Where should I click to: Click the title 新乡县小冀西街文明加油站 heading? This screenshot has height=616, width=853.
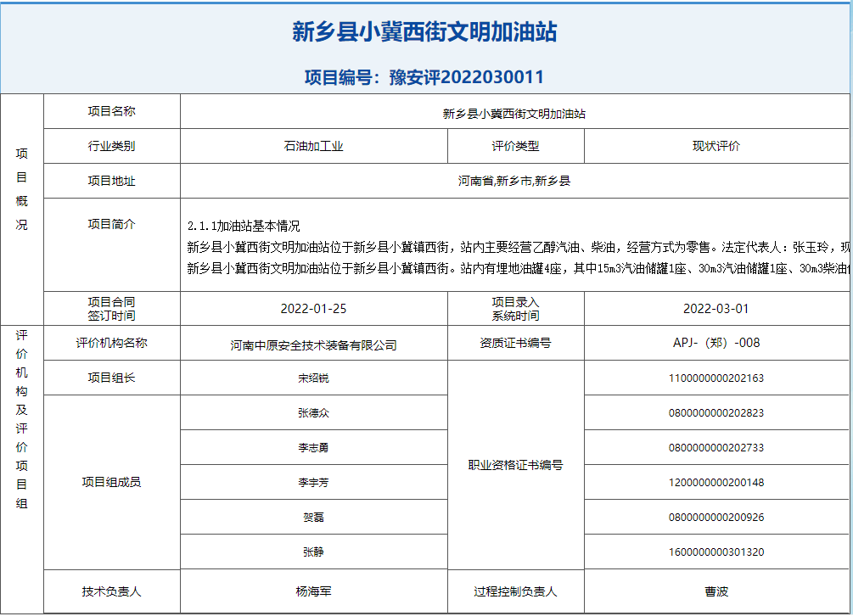424,31
